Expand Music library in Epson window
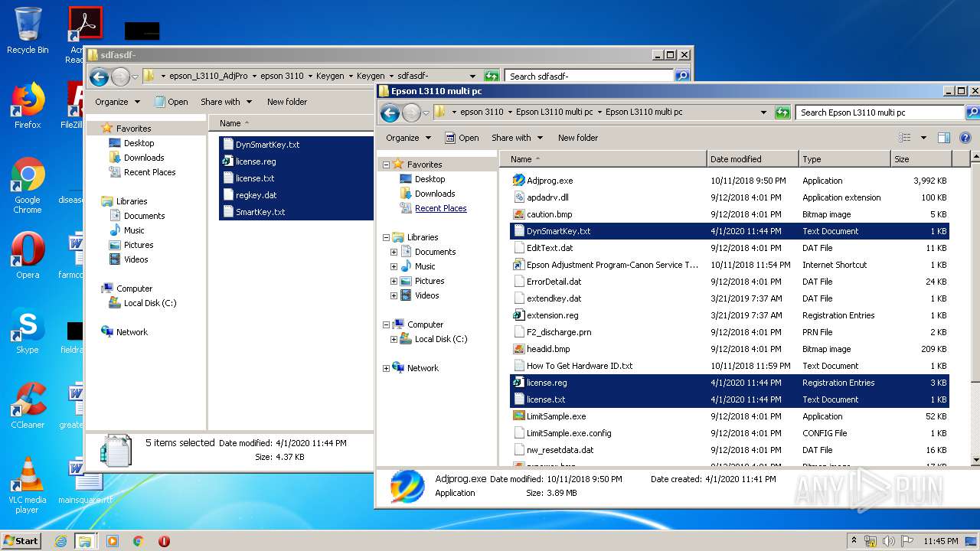This screenshot has width=980, height=551. (394, 266)
